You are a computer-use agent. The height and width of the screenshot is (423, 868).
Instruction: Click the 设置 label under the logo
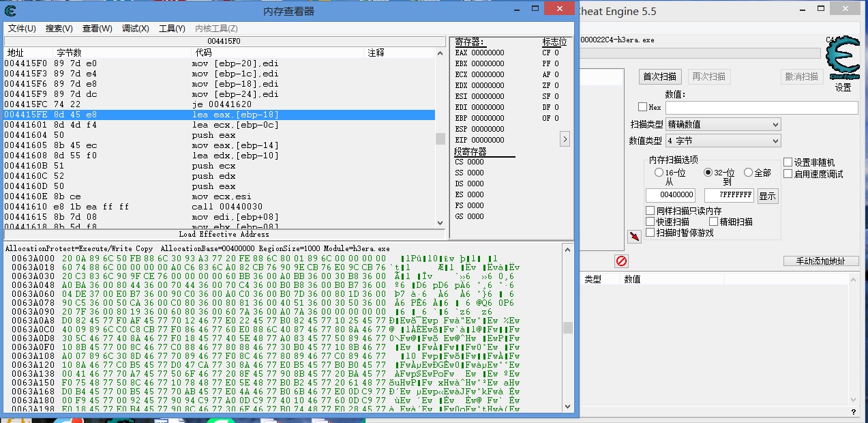point(843,87)
